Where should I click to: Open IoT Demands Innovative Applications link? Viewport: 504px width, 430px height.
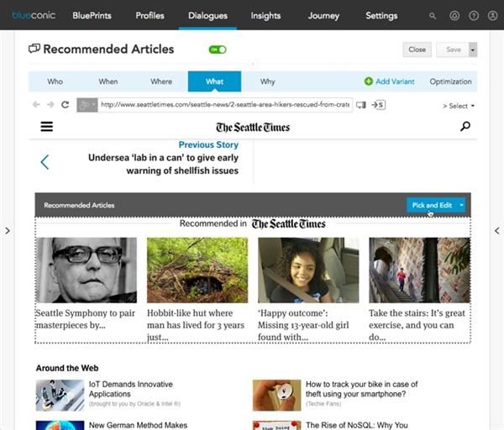coord(131,389)
